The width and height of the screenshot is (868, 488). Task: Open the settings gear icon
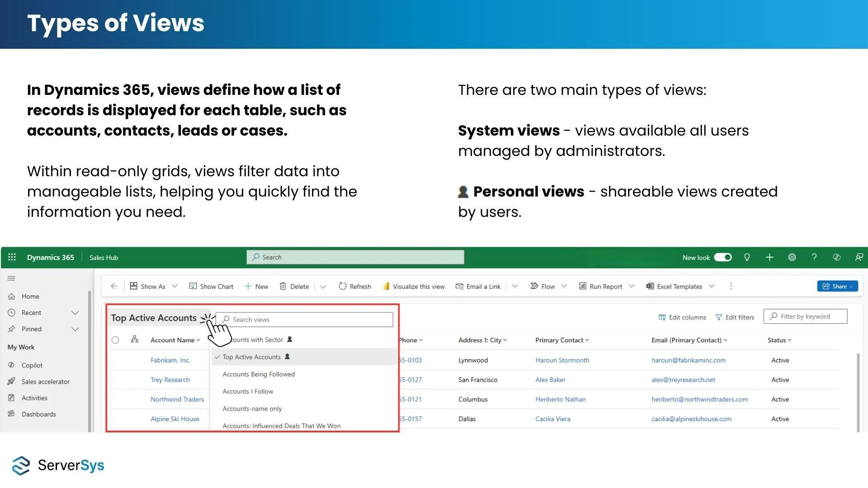[792, 257]
